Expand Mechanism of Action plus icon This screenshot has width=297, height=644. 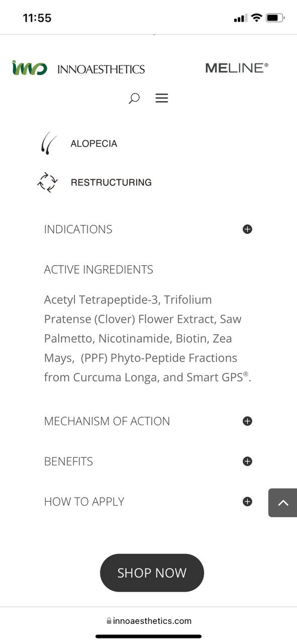coord(247,421)
